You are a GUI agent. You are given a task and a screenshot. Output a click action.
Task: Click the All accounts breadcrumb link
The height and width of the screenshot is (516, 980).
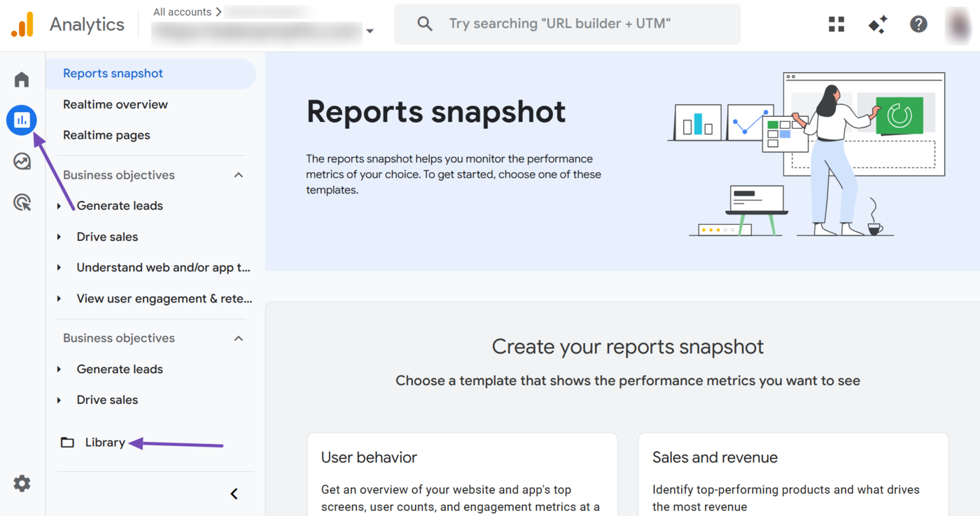point(182,11)
